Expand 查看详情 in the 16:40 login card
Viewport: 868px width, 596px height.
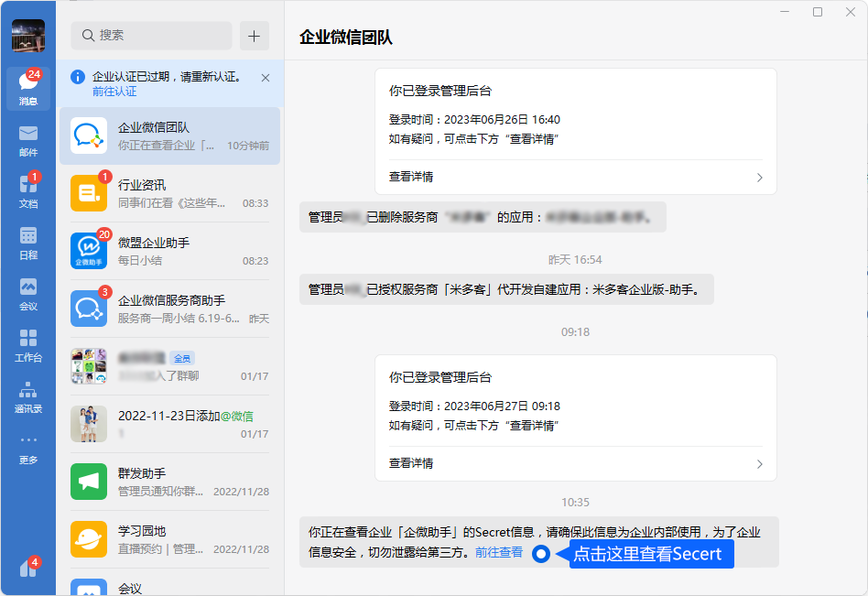[575, 177]
